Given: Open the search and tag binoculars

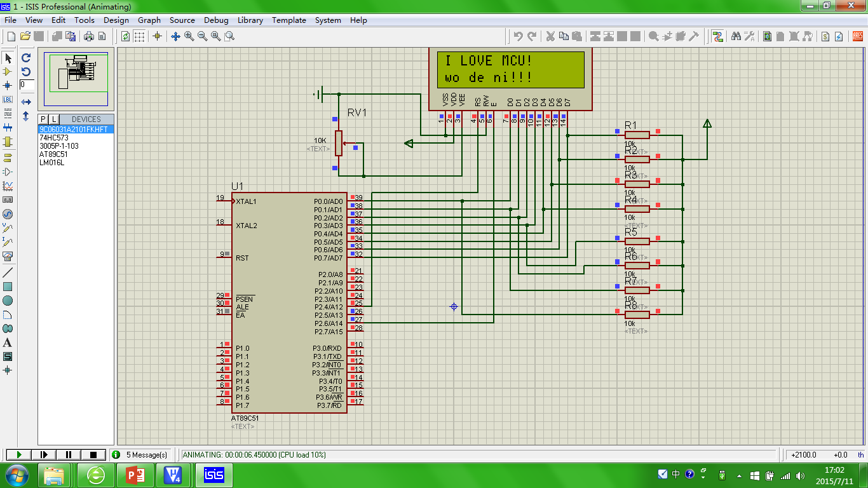Looking at the screenshot, I should (x=736, y=36).
